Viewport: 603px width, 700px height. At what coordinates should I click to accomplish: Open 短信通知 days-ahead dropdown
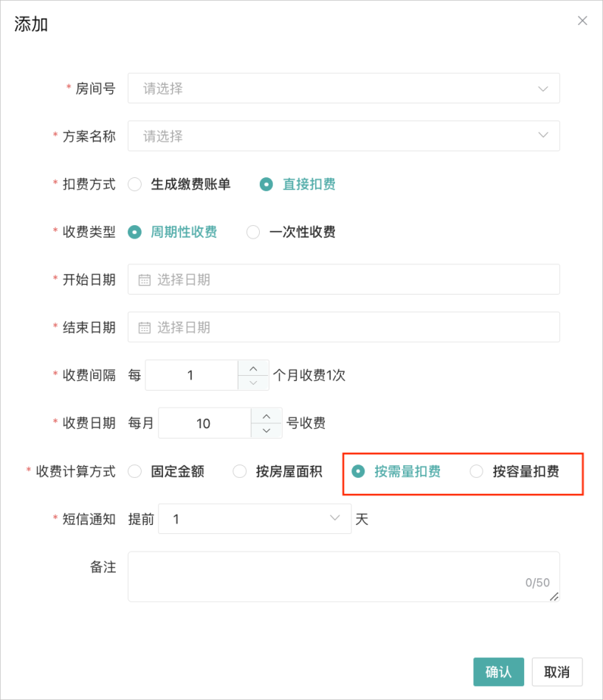click(x=255, y=519)
